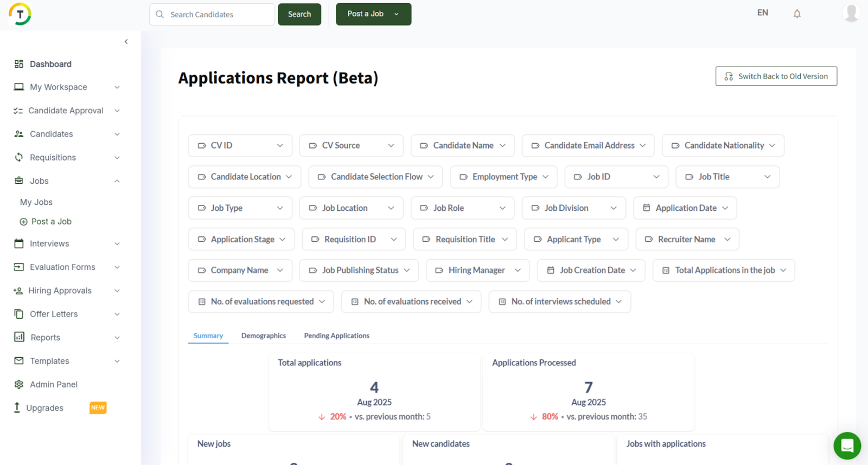Click Switch Back to Old Version
868x465 pixels.
pos(776,76)
